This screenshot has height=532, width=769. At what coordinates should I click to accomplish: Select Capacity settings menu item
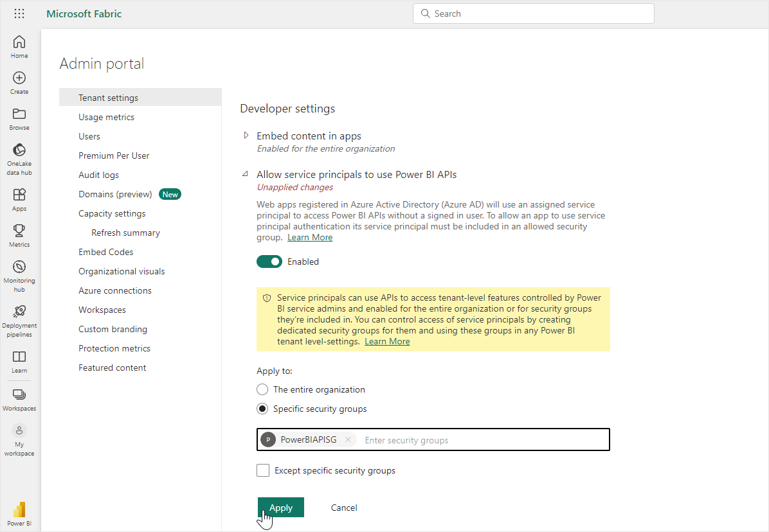click(112, 213)
